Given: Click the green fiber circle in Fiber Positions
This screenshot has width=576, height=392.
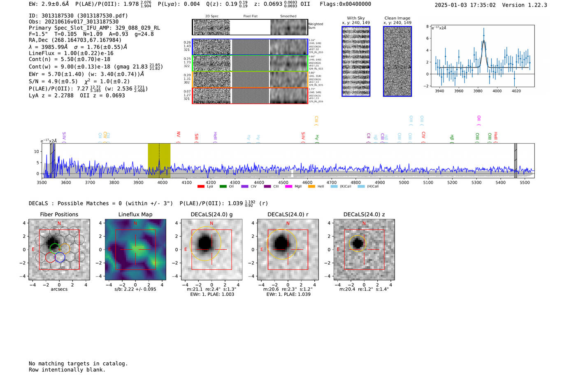Looking at the screenshot, I should click(54, 248).
